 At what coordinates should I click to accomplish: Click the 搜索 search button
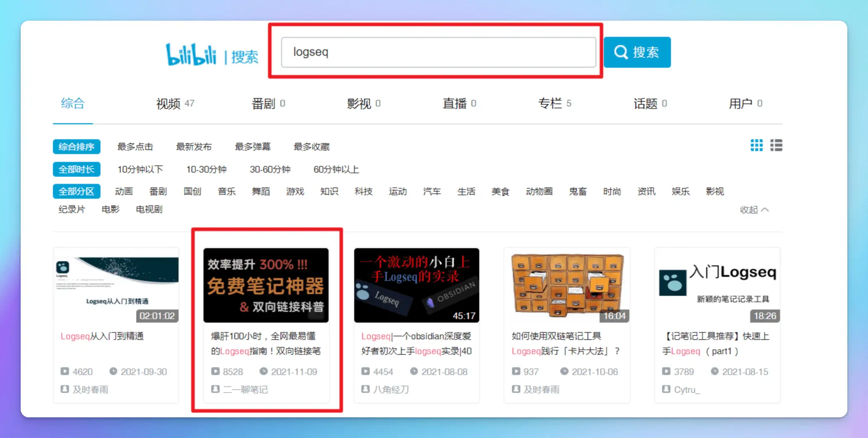(x=637, y=52)
